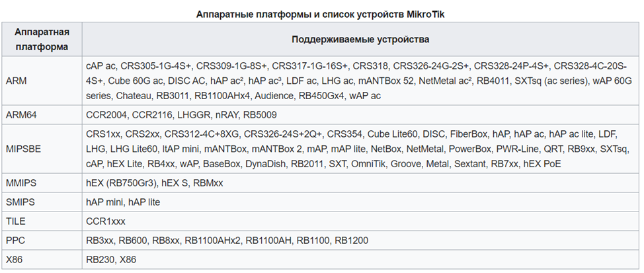Screen dimensions: 644x273
Task: Select the MIPSBE platform cell
Action: [23, 149]
